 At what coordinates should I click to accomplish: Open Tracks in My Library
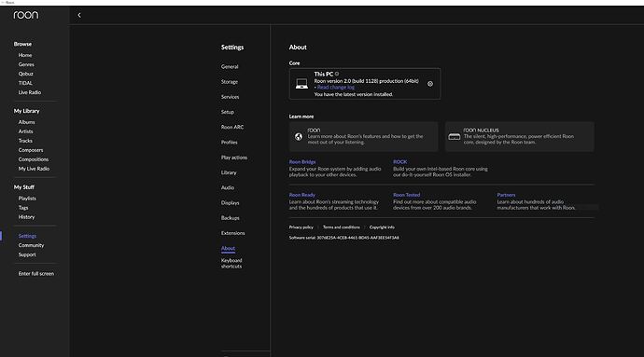click(25, 141)
